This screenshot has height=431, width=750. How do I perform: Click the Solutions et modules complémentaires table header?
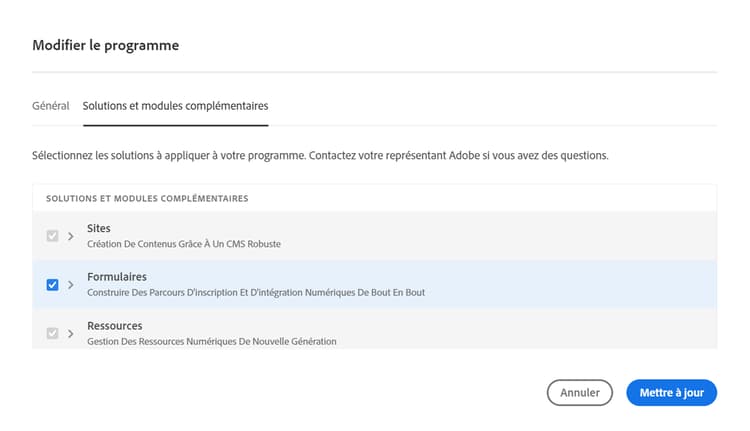tap(147, 198)
